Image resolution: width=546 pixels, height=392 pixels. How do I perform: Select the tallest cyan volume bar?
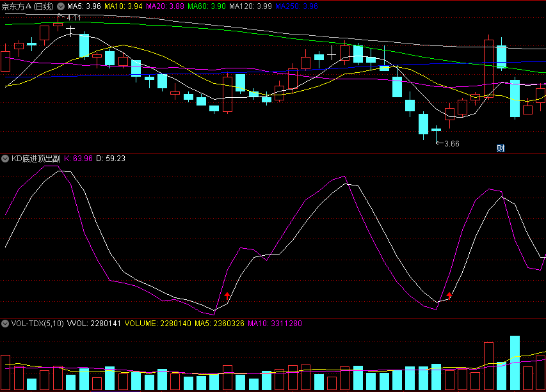(x=515, y=363)
